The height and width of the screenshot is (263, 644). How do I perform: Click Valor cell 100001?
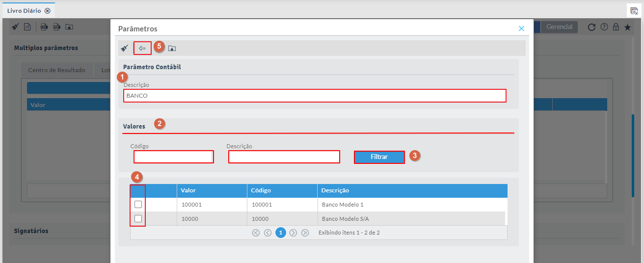(212, 205)
